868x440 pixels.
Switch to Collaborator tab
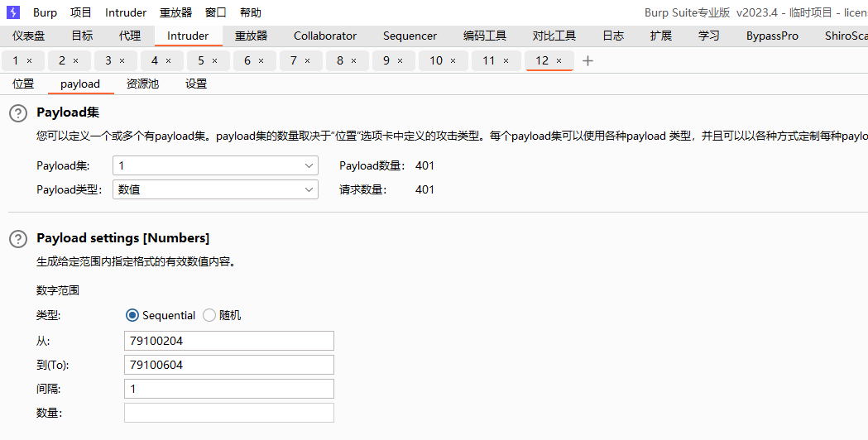[325, 36]
